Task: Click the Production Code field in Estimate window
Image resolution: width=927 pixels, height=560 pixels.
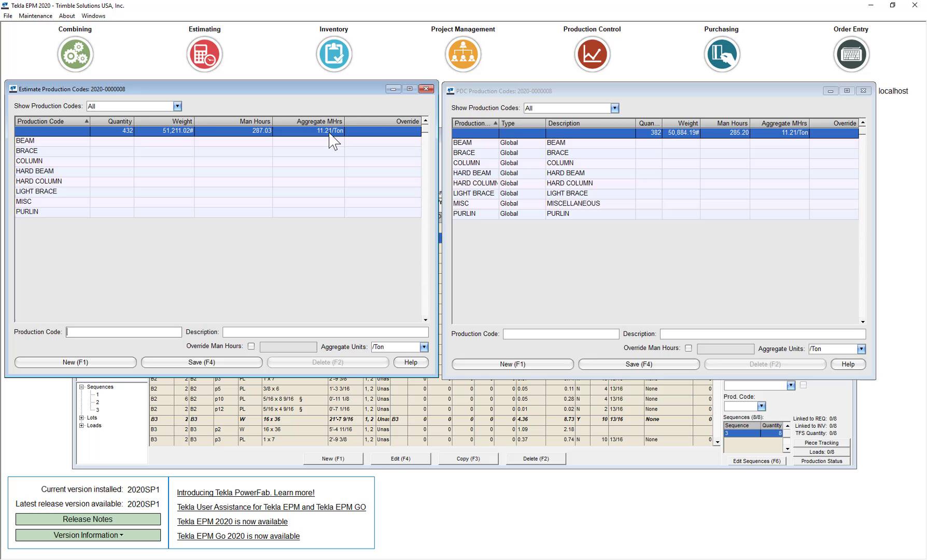Action: pyautogui.click(x=124, y=332)
